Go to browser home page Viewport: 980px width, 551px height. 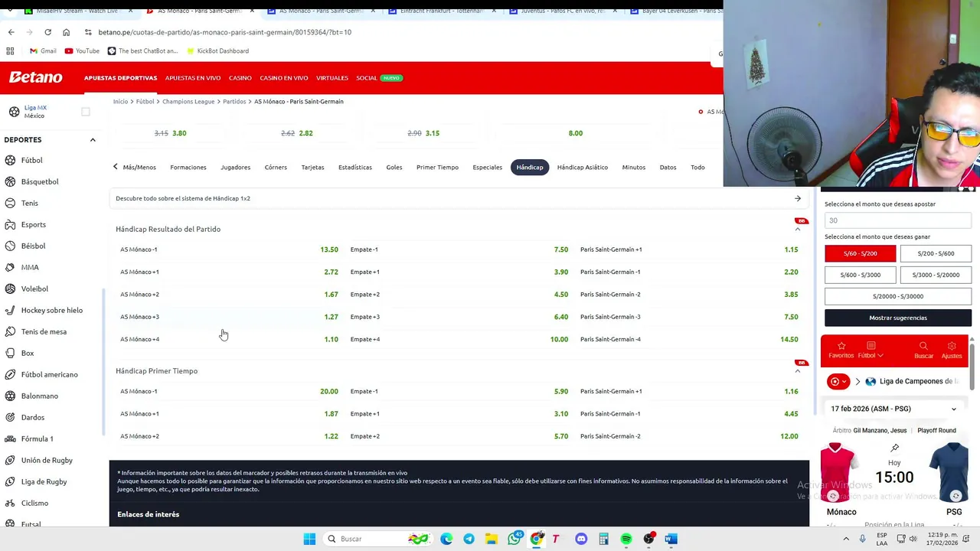coord(66,32)
